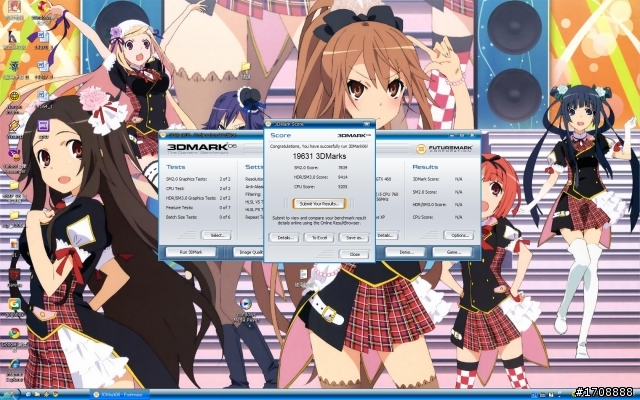Open the Winamp lightning desktop icon
640x400 pixels.
tap(14, 126)
